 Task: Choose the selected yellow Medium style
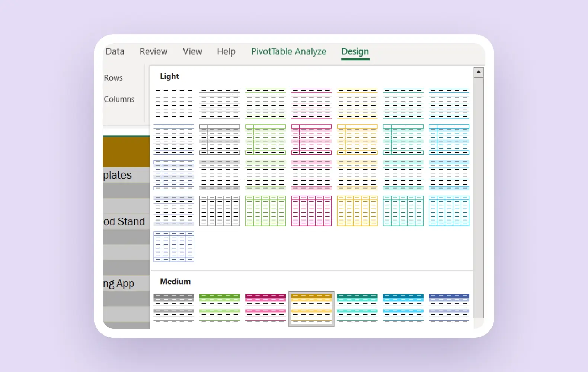[311, 309]
